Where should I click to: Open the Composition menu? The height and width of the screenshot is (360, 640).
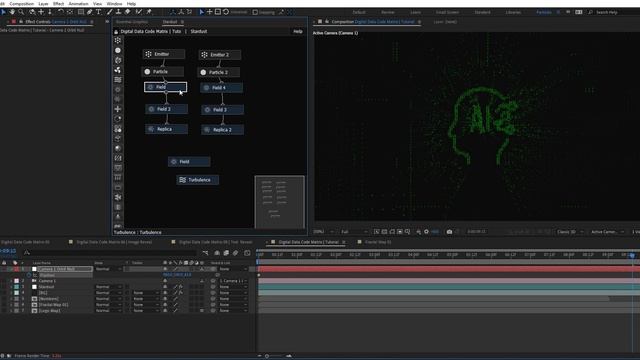coord(22,3)
